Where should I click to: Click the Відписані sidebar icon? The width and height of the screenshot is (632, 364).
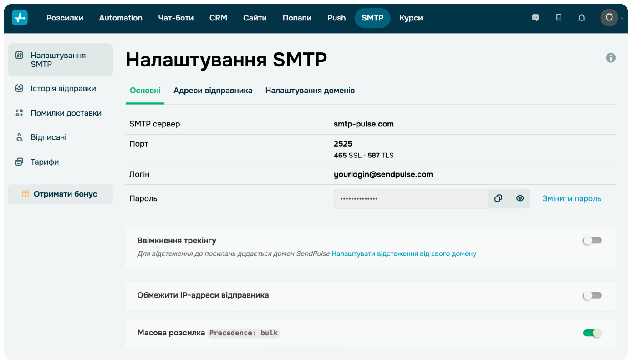click(x=19, y=137)
